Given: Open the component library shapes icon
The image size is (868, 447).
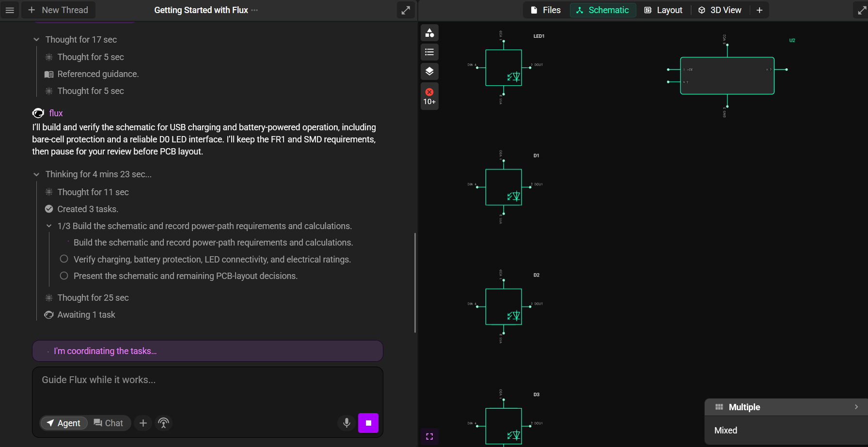Looking at the screenshot, I should [429, 32].
